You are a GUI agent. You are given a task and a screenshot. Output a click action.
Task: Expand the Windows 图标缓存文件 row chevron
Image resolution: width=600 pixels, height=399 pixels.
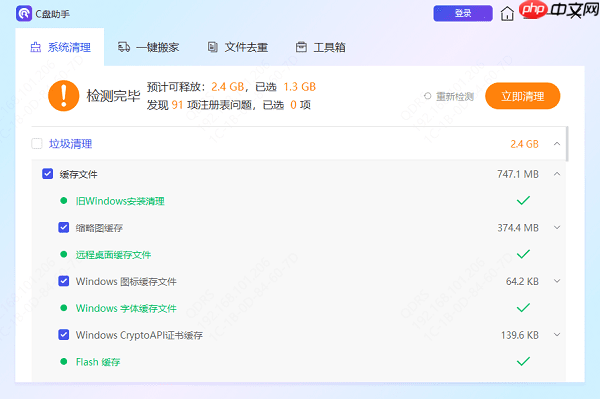(x=557, y=281)
